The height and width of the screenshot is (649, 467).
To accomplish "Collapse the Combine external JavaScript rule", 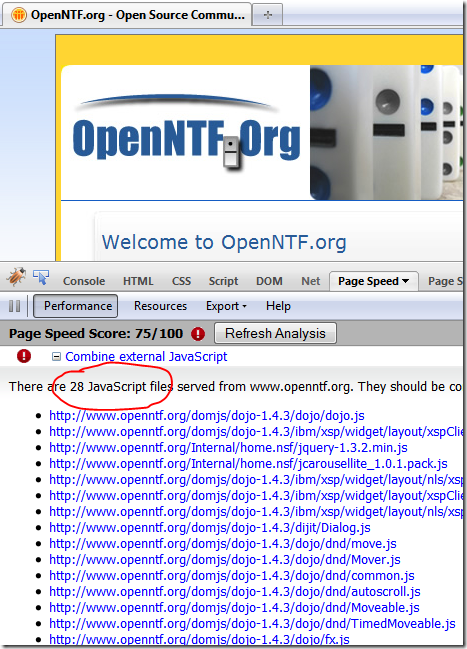I will click(56, 356).
